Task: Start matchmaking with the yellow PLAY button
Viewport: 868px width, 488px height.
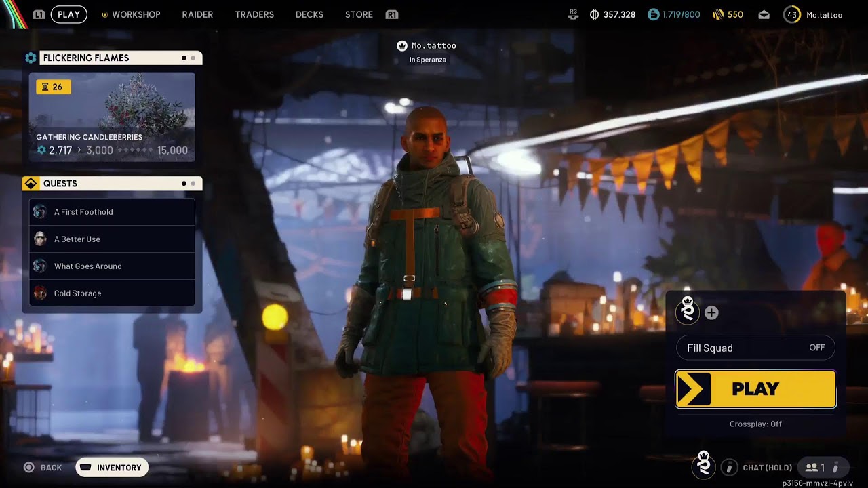Action: point(755,389)
